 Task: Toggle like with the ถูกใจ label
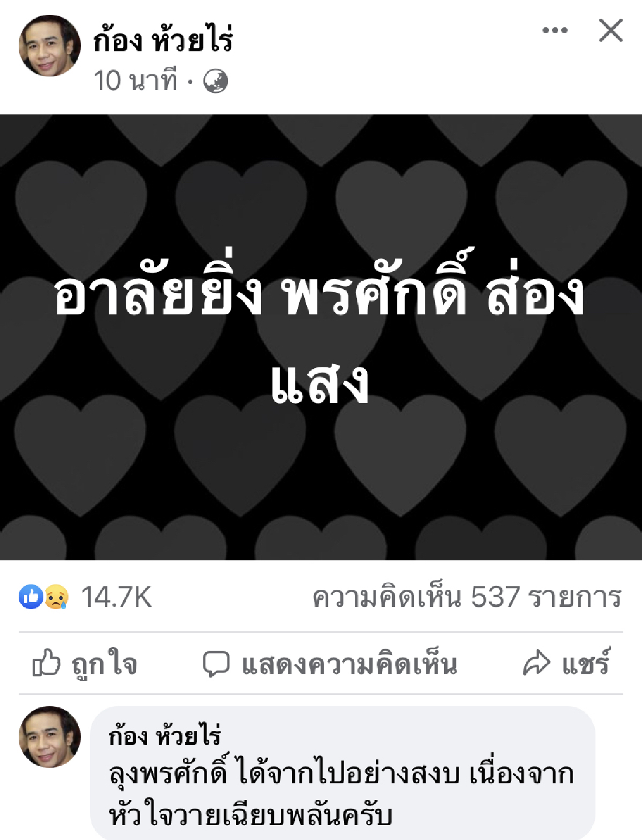(105, 664)
